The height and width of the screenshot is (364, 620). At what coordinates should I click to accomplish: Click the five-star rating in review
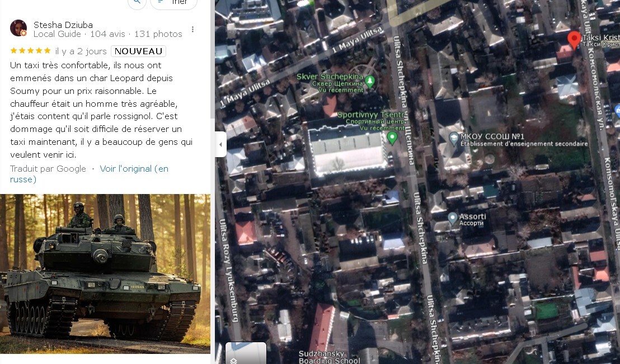pyautogui.click(x=31, y=50)
